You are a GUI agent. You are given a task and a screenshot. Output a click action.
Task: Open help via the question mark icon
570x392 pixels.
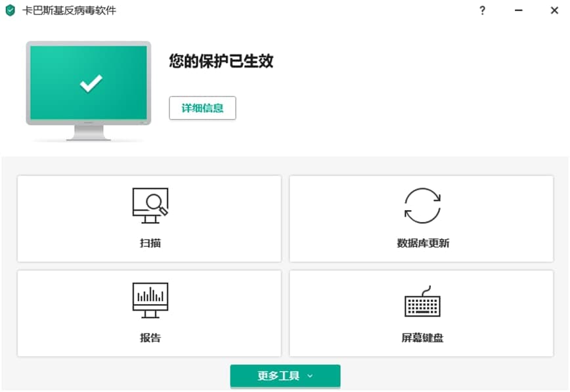(483, 11)
